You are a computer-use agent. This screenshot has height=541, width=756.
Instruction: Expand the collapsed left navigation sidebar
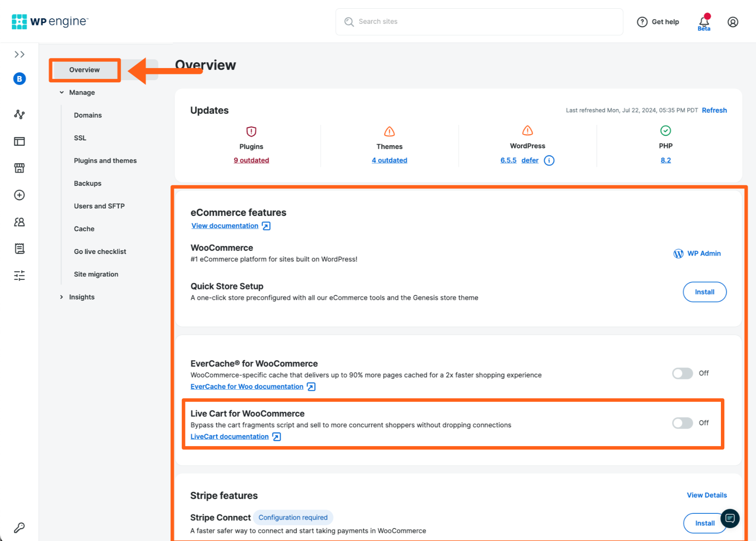[x=19, y=54]
